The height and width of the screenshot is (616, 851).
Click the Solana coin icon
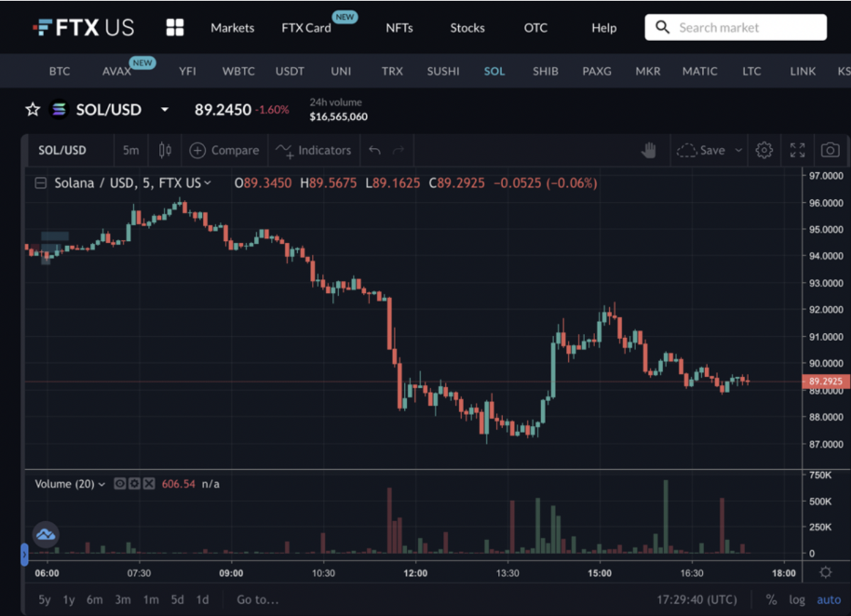pos(59,110)
